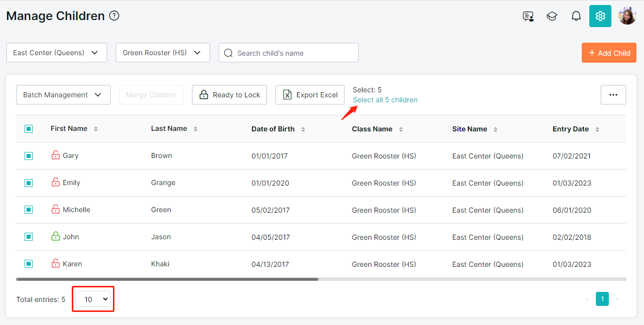Click the horizontal table scrollbar
This screenshot has width=644, height=325.
[x=167, y=279]
